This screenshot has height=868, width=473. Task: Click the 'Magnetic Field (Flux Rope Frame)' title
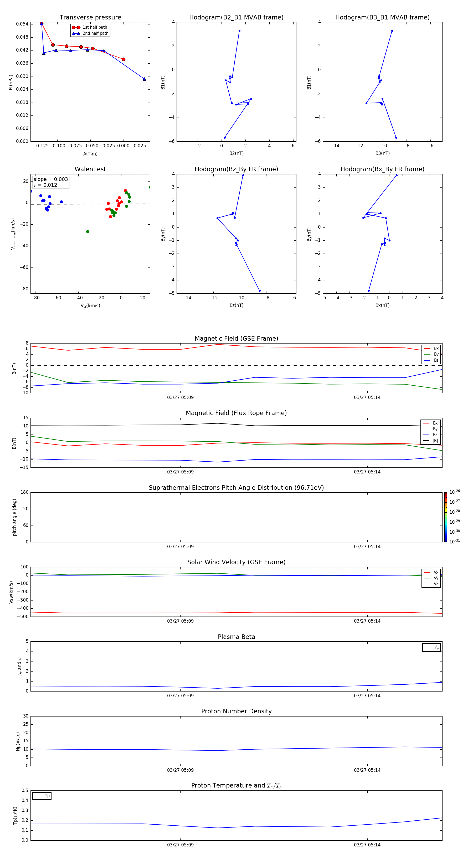point(236,413)
